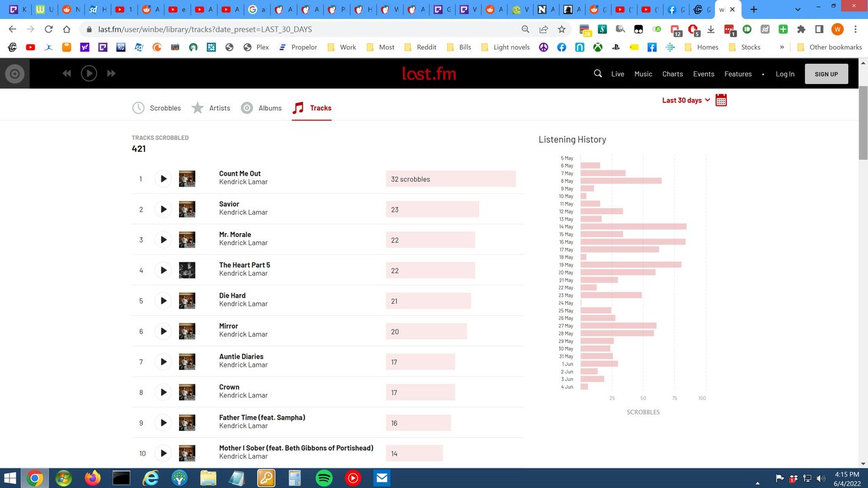The width and height of the screenshot is (868, 488).
Task: Open File Explorer from the taskbar
Action: (x=208, y=479)
